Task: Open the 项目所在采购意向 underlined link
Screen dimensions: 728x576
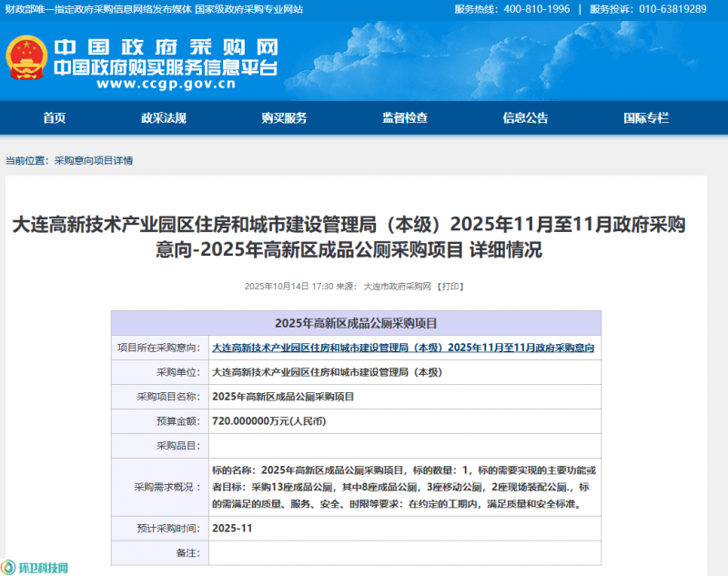Action: (403, 348)
